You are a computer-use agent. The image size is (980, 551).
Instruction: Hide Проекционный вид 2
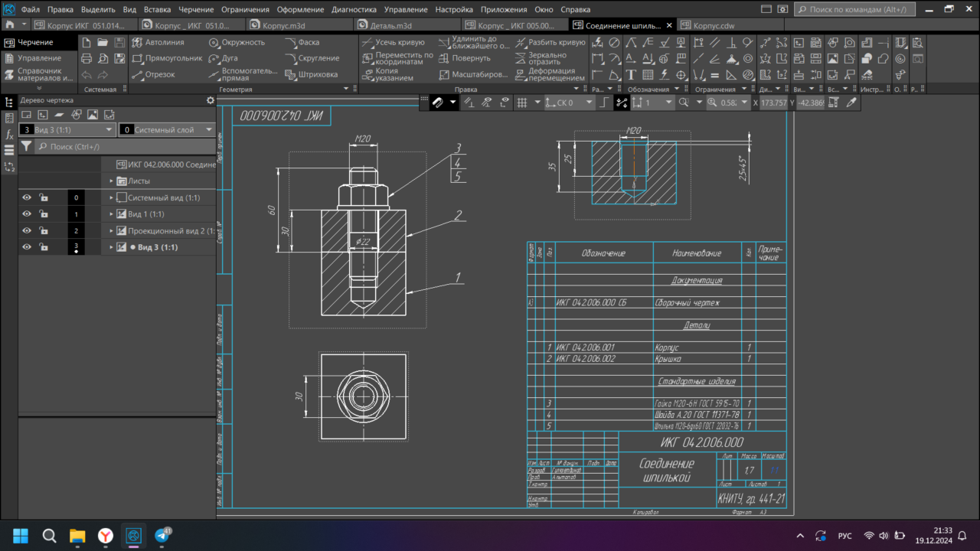coord(27,230)
